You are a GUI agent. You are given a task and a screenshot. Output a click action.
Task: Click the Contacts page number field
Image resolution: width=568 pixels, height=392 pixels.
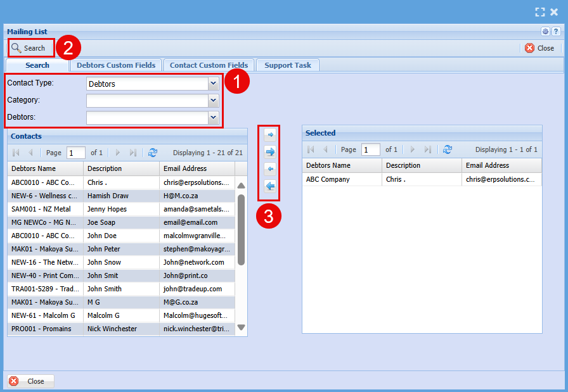click(75, 153)
